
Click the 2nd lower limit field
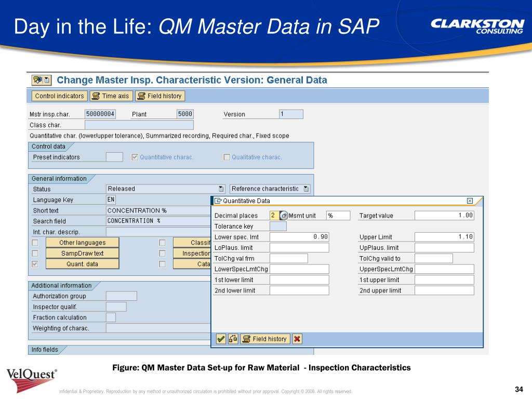coord(299,290)
